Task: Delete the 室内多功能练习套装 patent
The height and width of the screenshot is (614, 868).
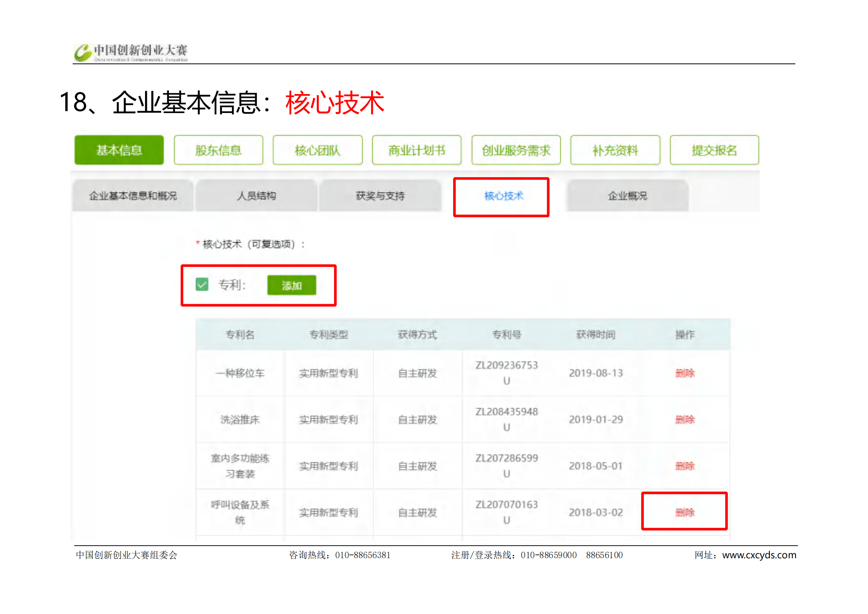Action: coord(685,466)
